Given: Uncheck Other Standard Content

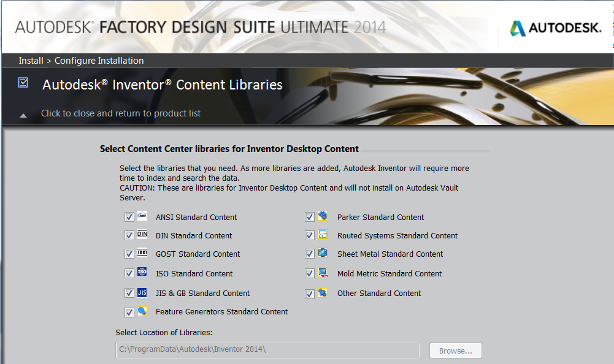Looking at the screenshot, I should (x=309, y=293).
